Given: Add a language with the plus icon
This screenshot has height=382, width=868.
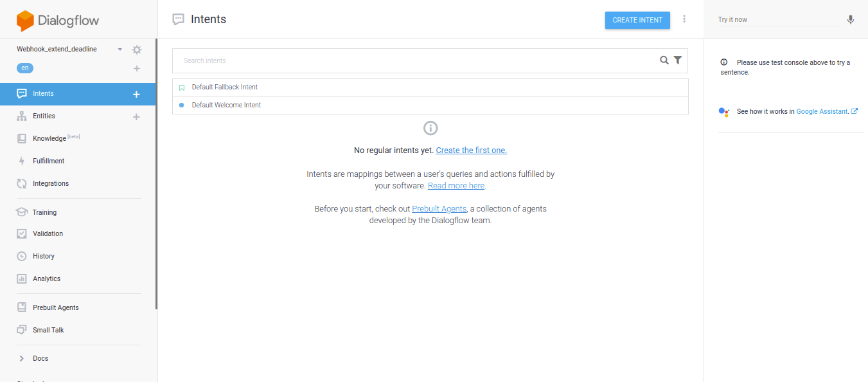Looking at the screenshot, I should 136,69.
